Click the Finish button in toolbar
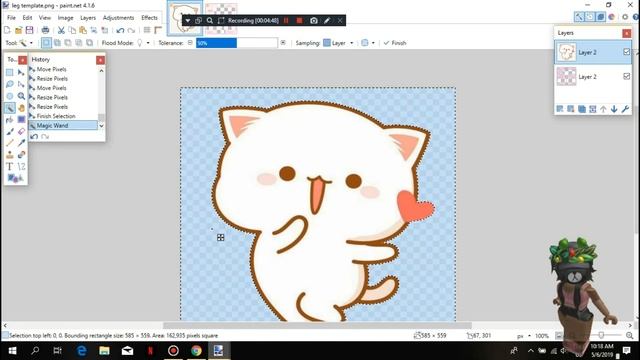Viewport: 640px width, 360px height. pos(395,43)
